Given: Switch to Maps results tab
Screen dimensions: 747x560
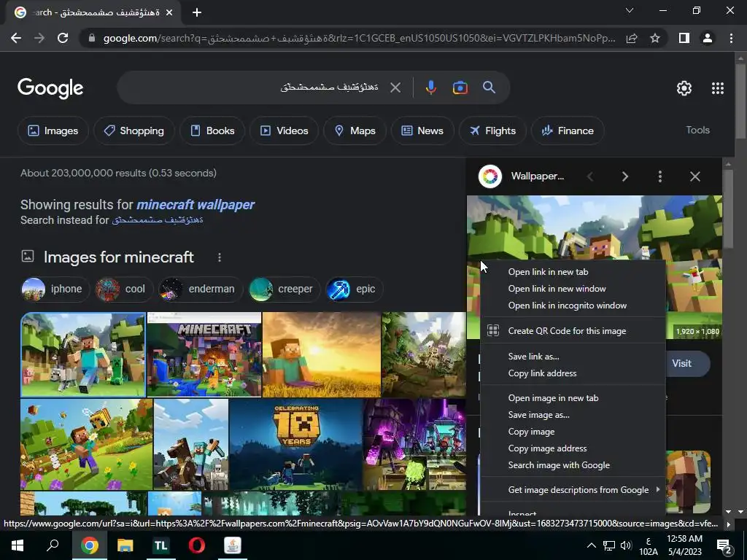Looking at the screenshot, I should pos(355,131).
